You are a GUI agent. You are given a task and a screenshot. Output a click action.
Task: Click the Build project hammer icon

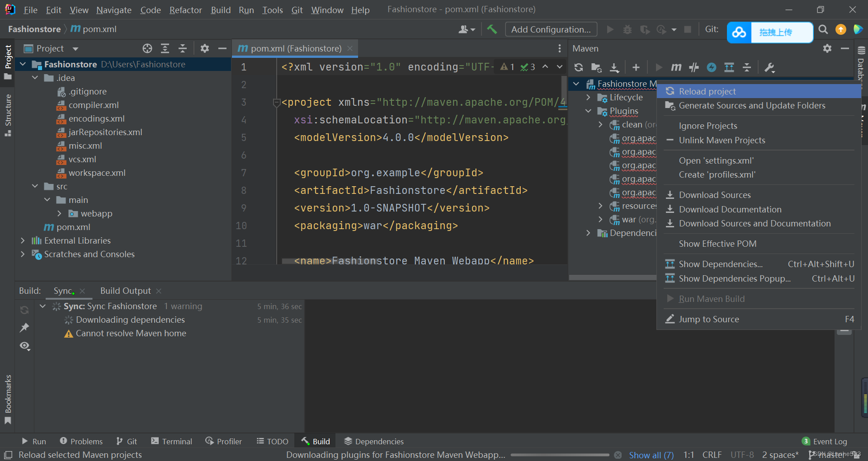492,29
